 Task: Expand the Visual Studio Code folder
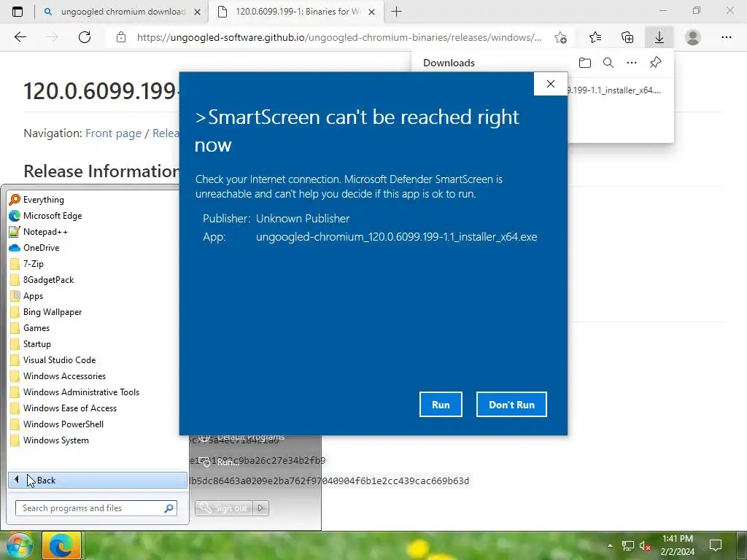(x=97, y=360)
